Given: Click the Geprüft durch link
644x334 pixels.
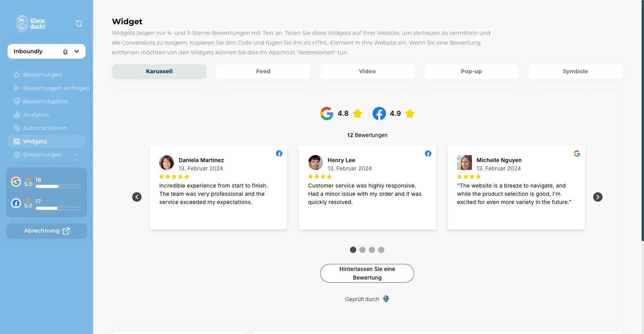Looking at the screenshot, I should point(367,299).
